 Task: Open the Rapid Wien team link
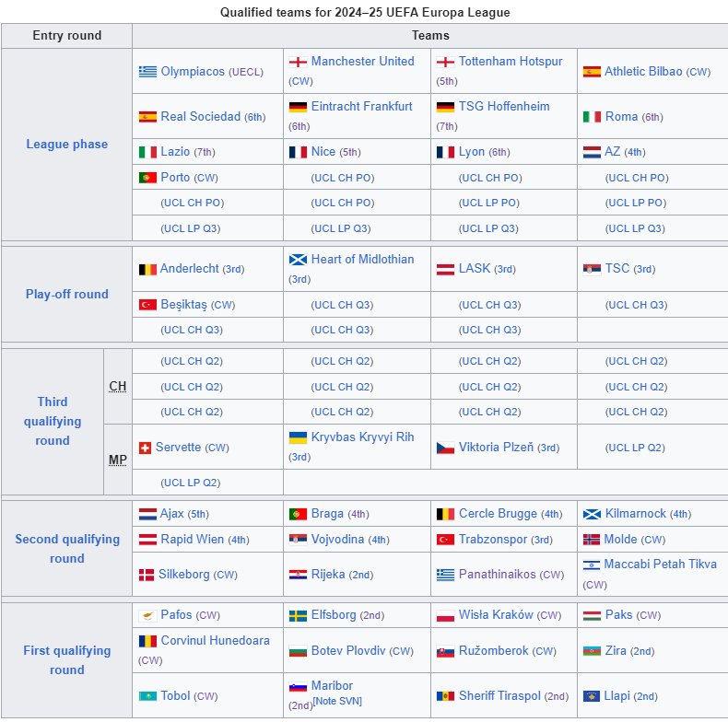[193, 539]
